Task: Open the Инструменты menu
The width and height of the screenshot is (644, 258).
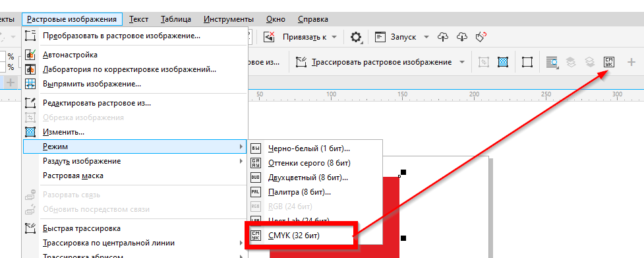Action: [229, 19]
